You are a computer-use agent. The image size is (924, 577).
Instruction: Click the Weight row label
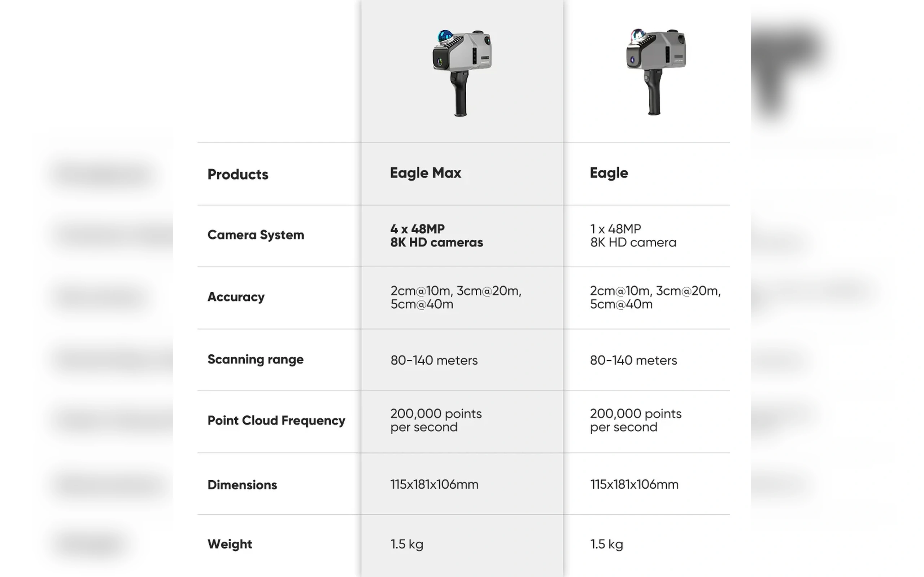(230, 544)
